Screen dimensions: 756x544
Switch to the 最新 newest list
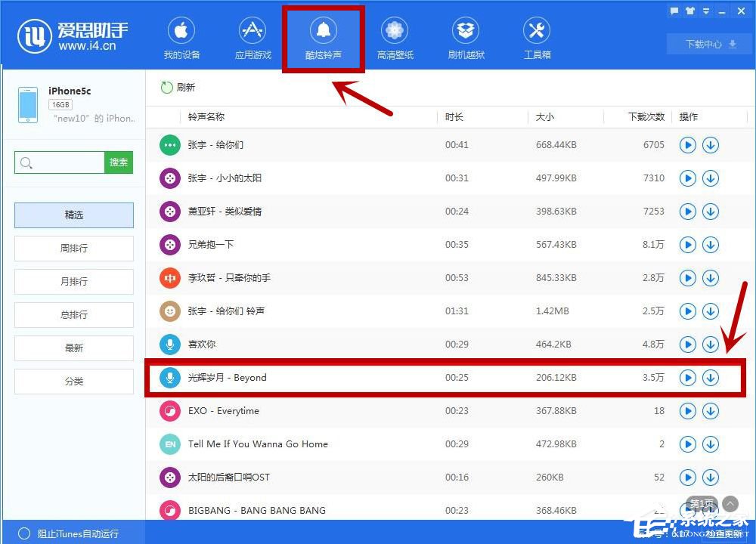[73, 348]
